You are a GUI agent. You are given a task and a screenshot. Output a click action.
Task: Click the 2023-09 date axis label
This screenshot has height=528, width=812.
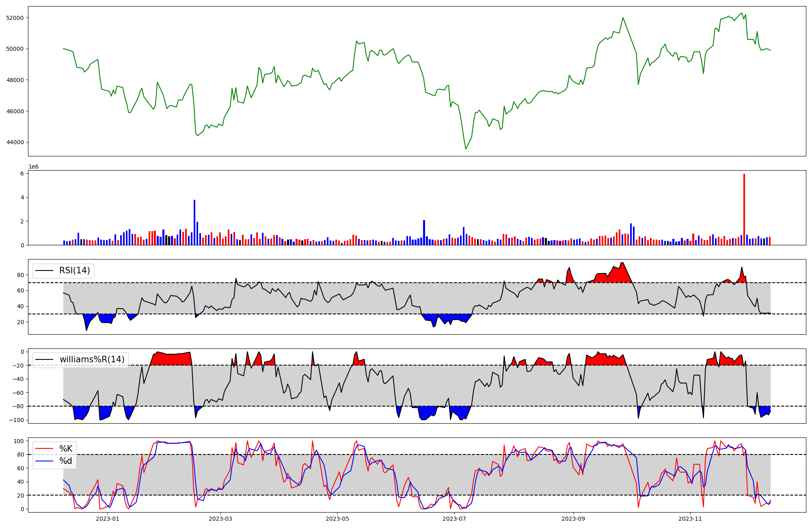click(x=573, y=519)
